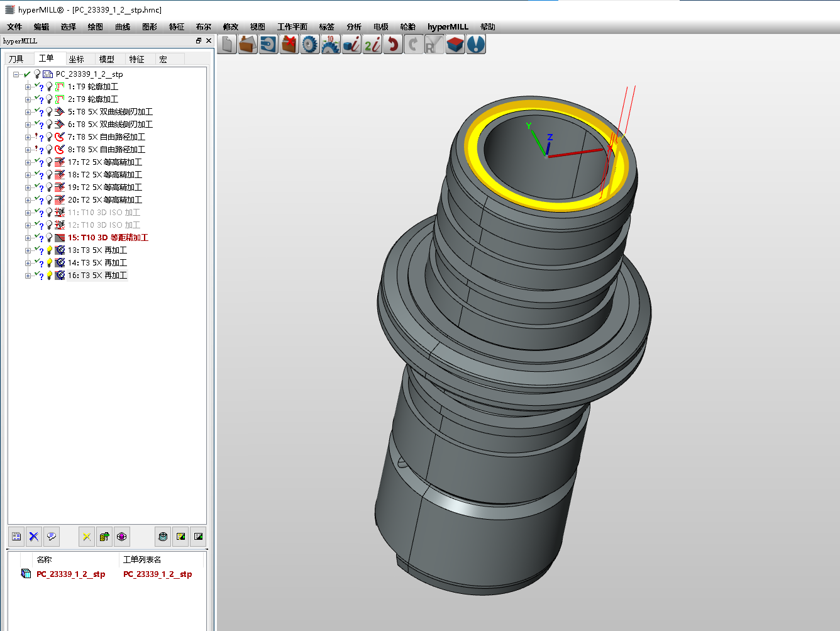Toggle the lightbulb for job 1: T9 轮廓加工
840x631 pixels.
pyautogui.click(x=49, y=87)
